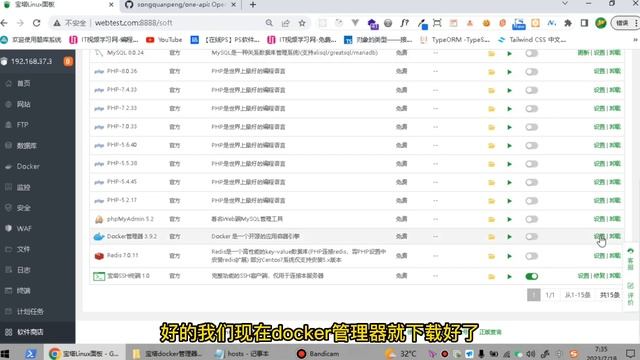Bookmark this page with star icon

(302, 23)
